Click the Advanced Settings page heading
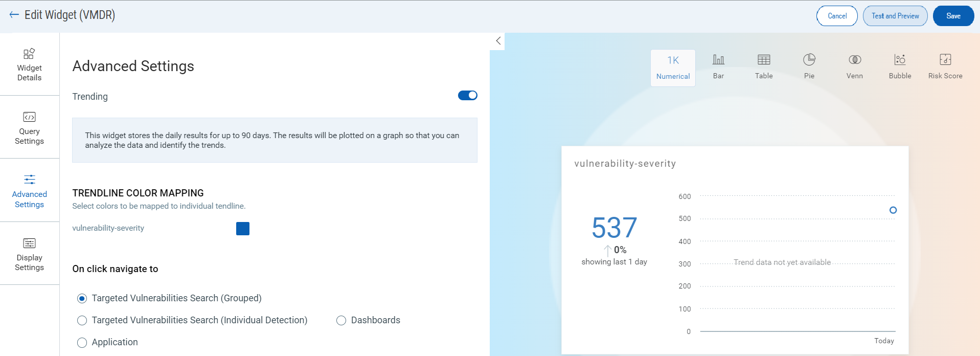 tap(133, 66)
